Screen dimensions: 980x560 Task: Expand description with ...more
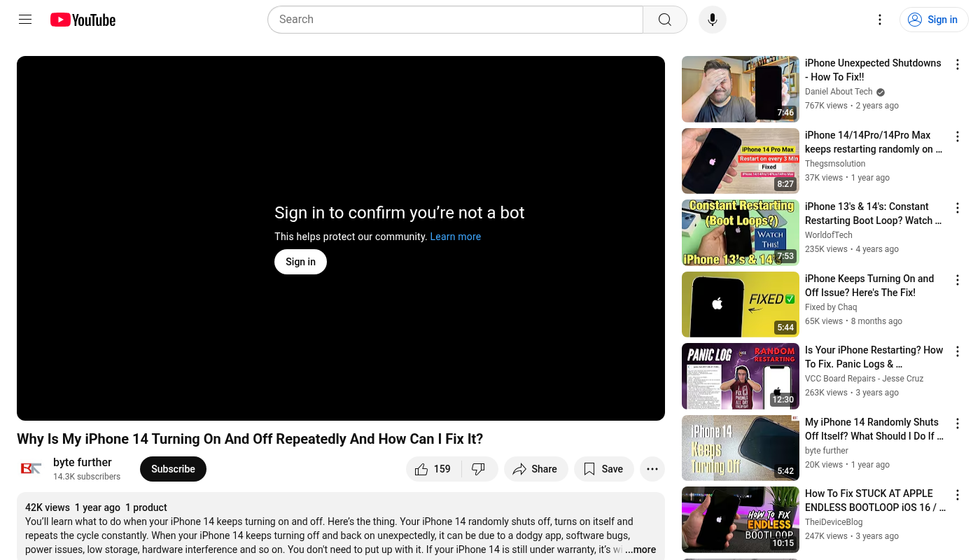point(640,549)
